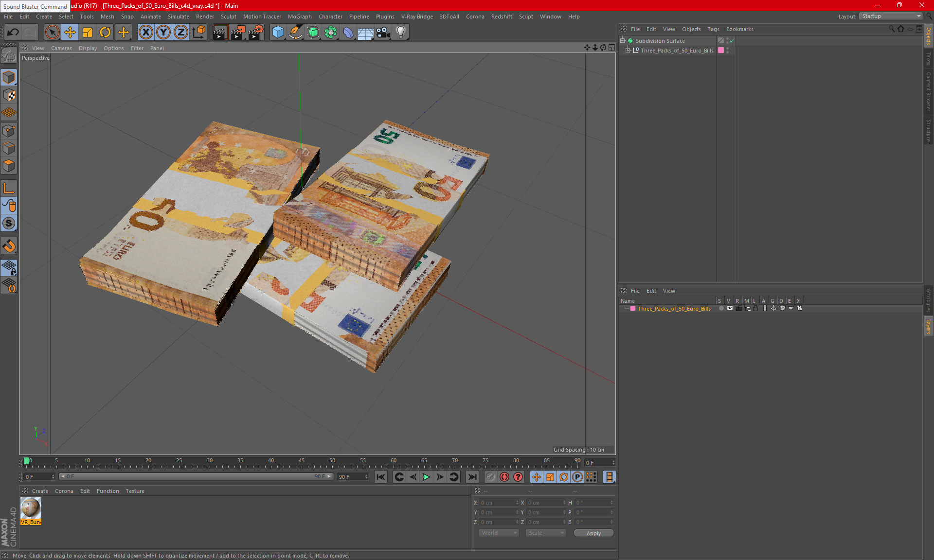
Task: Open the MoGraph menu
Action: pyautogui.click(x=300, y=17)
